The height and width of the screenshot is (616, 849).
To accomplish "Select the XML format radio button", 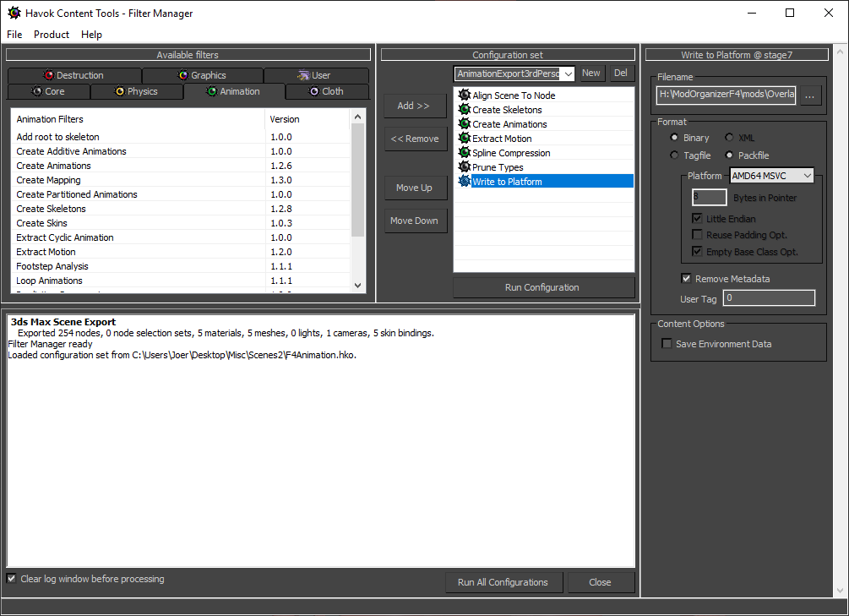I will pos(729,138).
